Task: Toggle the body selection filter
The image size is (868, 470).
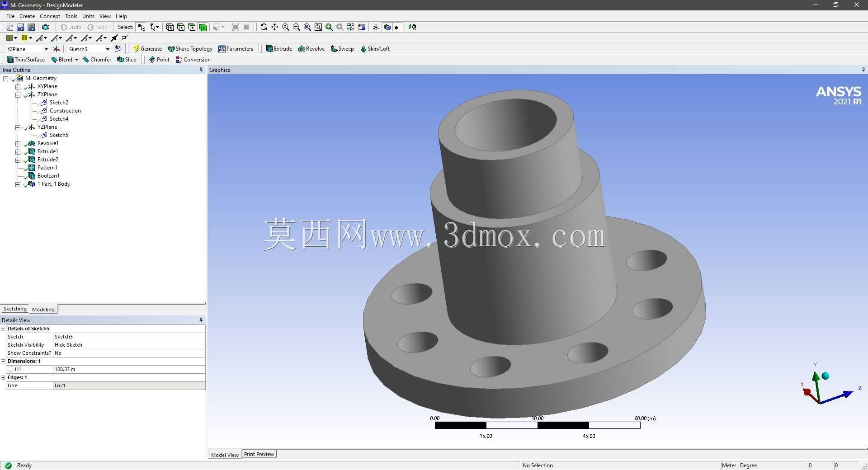Action: (203, 27)
